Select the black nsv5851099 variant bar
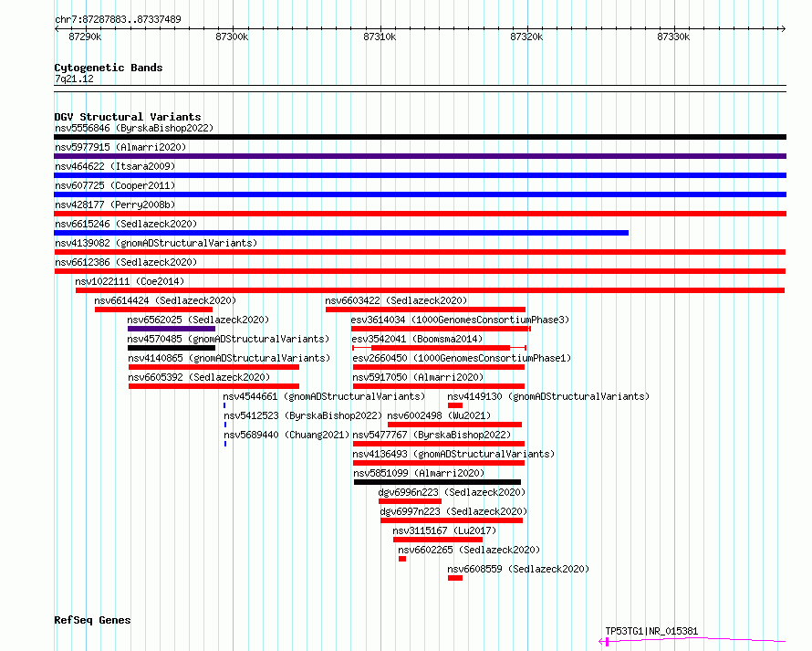The width and height of the screenshot is (812, 651). pos(438,483)
